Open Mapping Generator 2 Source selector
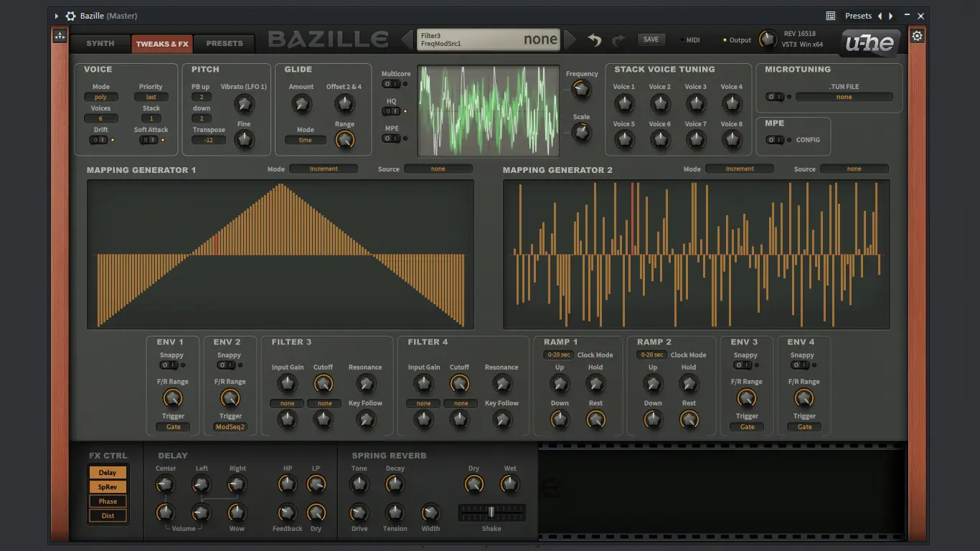This screenshot has height=551, width=980. pos(854,169)
